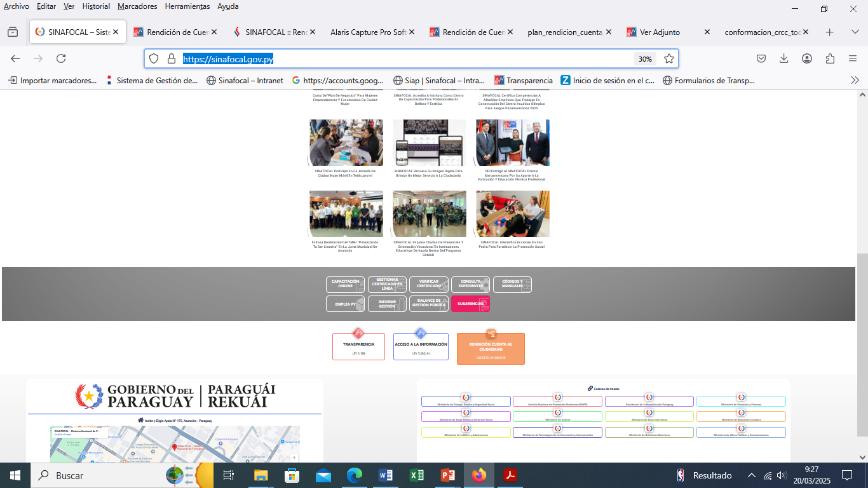Click the Sugerencias pink button
Image resolution: width=868 pixels, height=488 pixels.
(470, 304)
